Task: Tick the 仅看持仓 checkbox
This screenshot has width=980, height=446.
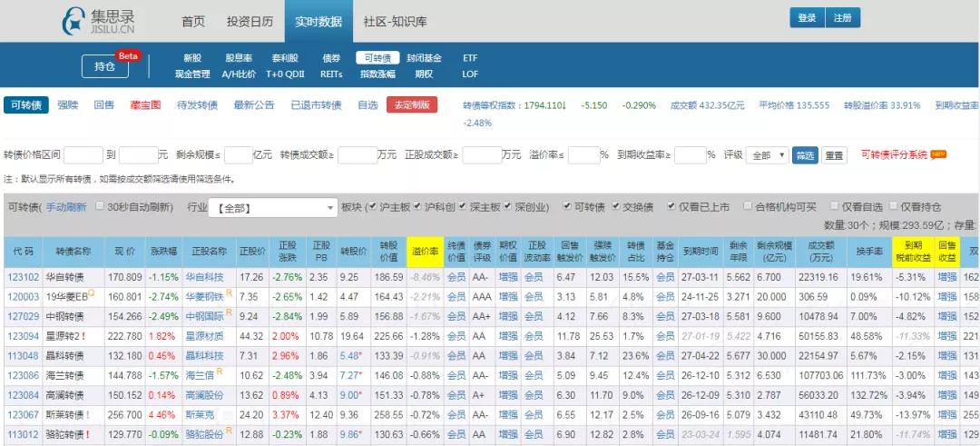Action: coord(894,206)
